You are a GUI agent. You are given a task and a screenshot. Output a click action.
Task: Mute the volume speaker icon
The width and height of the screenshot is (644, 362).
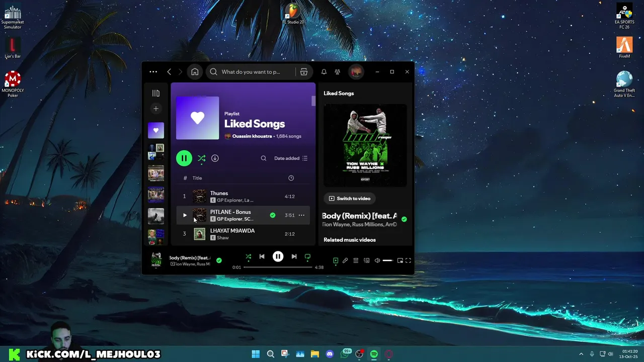pyautogui.click(x=377, y=260)
